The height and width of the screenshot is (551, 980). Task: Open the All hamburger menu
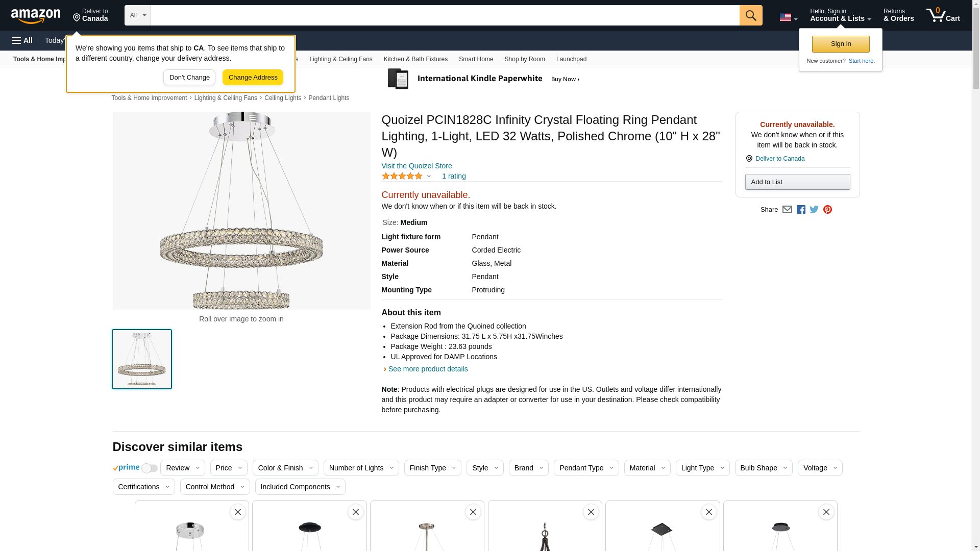click(22, 40)
